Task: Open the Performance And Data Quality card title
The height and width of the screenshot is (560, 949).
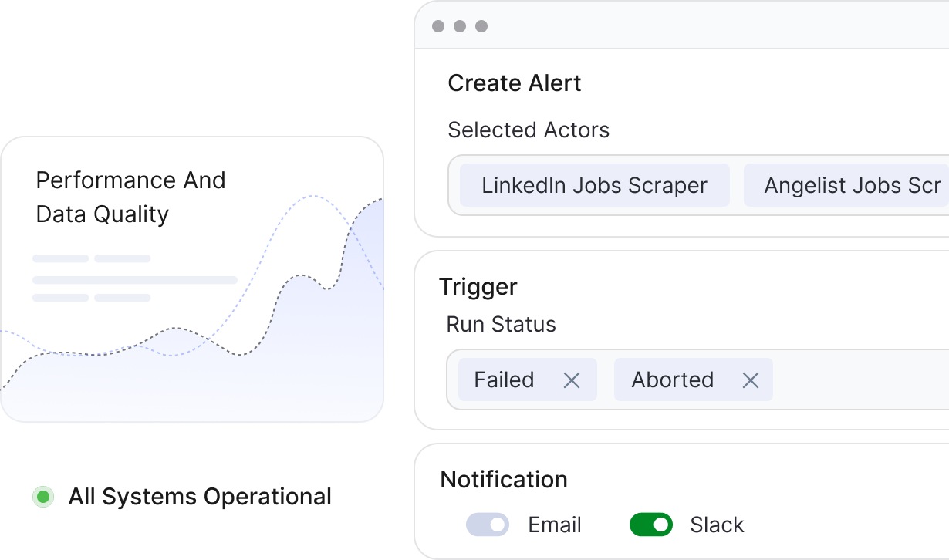Action: 130,197
